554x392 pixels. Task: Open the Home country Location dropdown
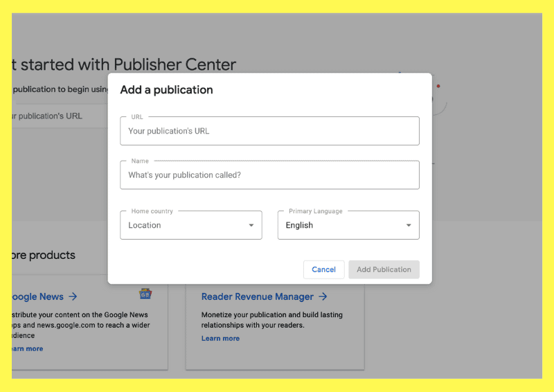(190, 225)
